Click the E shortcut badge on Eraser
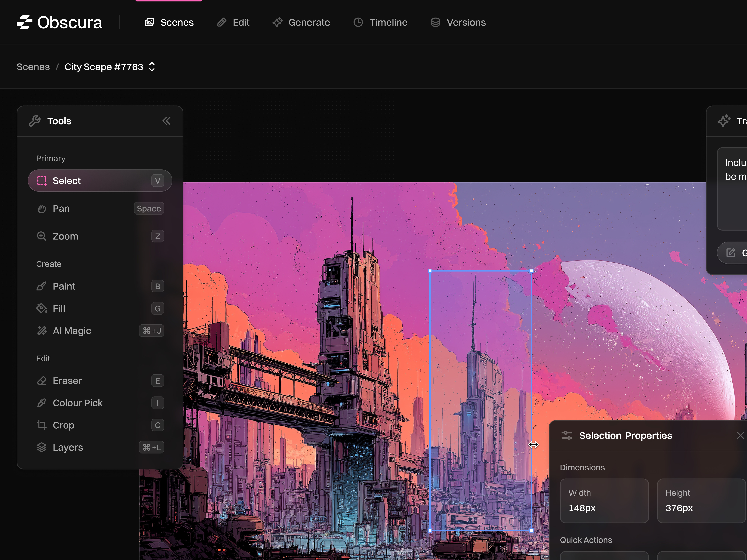Image resolution: width=747 pixels, height=560 pixels. tap(157, 381)
